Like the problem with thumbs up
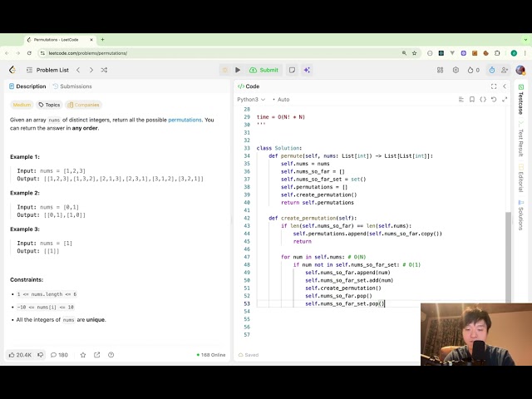The width and height of the screenshot is (532, 399). coord(20,355)
